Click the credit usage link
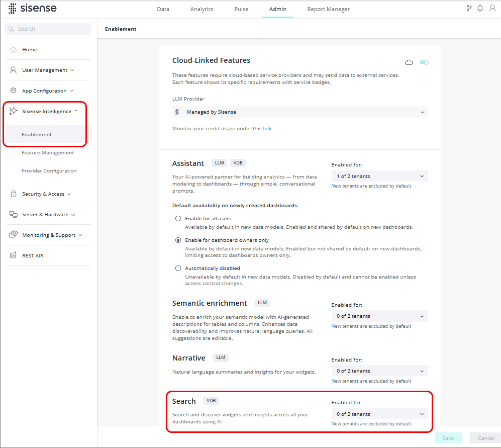The image size is (501, 448). click(267, 129)
